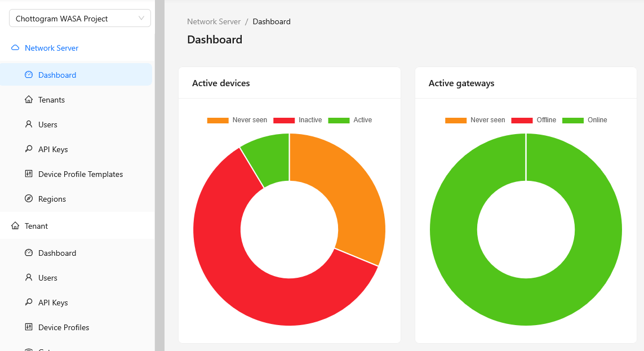This screenshot has height=351, width=644.
Task: Click the Network Server breadcrumb link
Action: 214,21
